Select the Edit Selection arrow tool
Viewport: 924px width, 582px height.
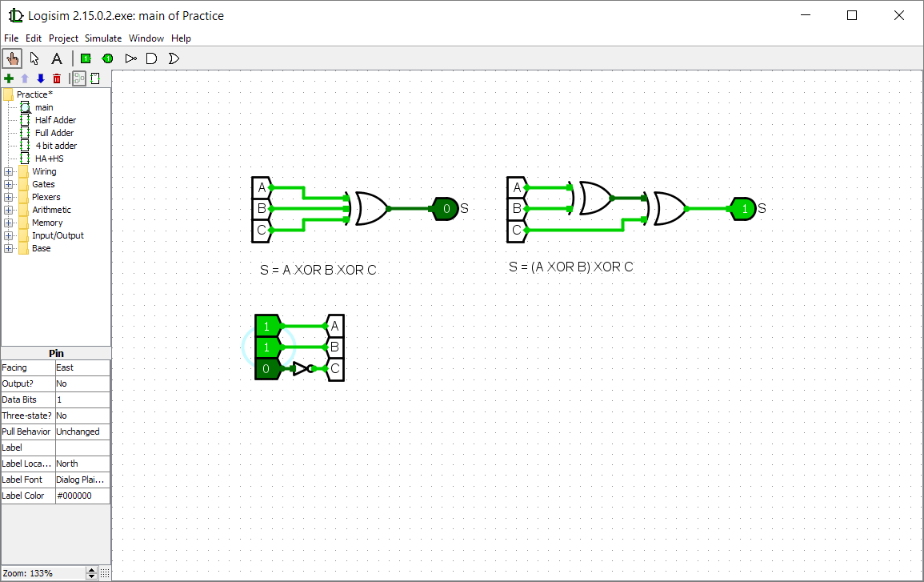point(34,58)
